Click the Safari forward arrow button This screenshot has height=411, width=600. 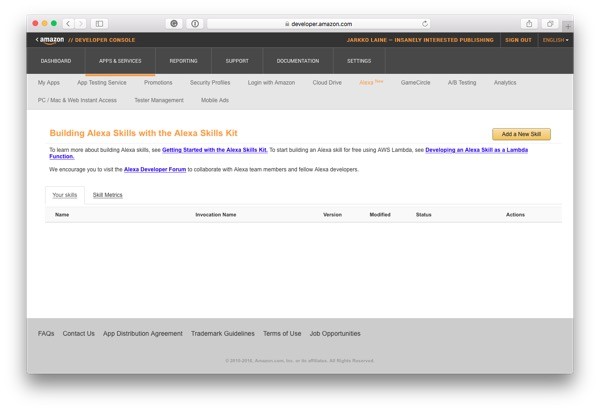(x=80, y=24)
